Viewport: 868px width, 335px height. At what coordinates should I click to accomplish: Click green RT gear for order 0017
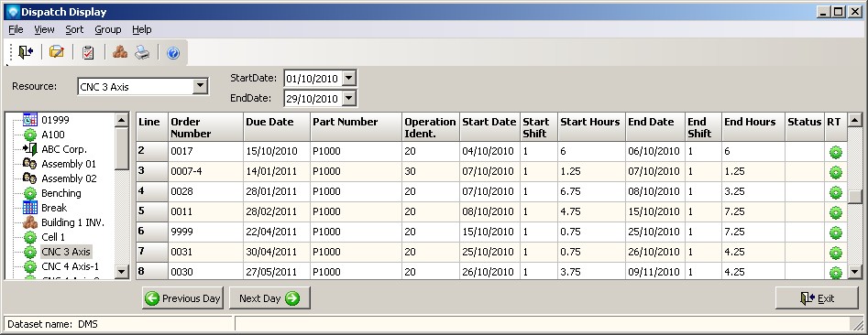(x=835, y=152)
